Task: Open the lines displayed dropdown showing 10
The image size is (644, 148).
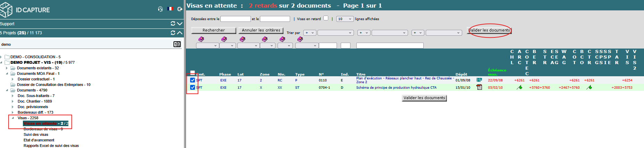Action: (x=345, y=19)
